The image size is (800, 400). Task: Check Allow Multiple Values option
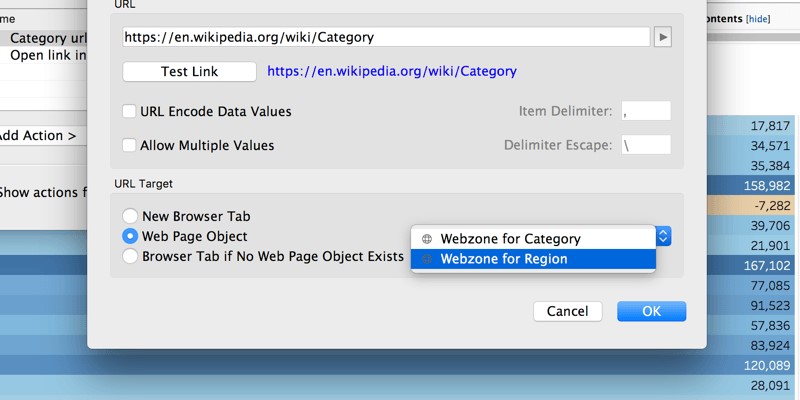click(129, 145)
